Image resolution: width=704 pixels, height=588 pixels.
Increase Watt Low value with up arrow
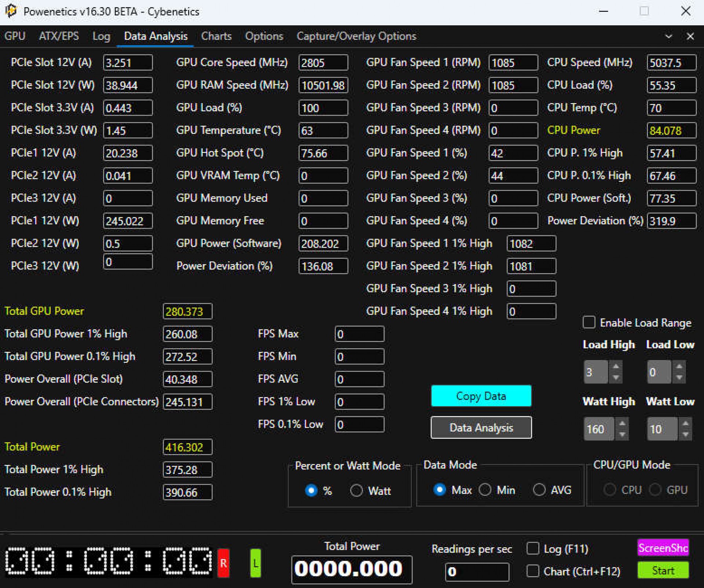(x=685, y=423)
